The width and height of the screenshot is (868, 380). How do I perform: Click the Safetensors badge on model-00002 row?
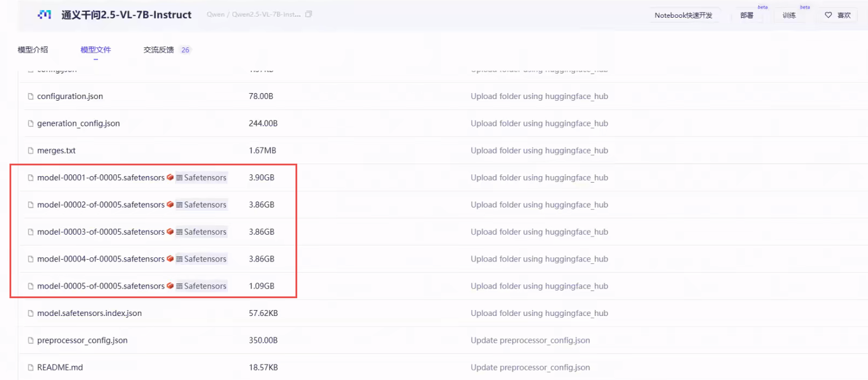(x=201, y=205)
